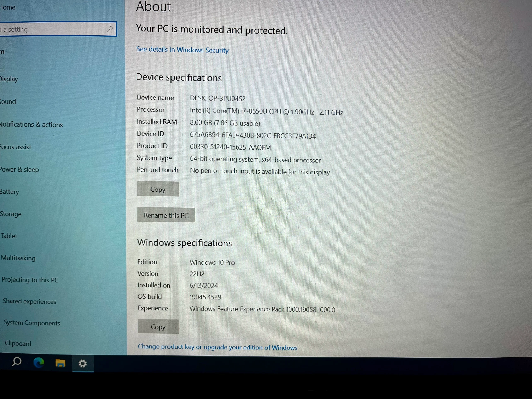Open Change product key or upgrade link
Viewport: 532px width, 399px height.
[217, 347]
